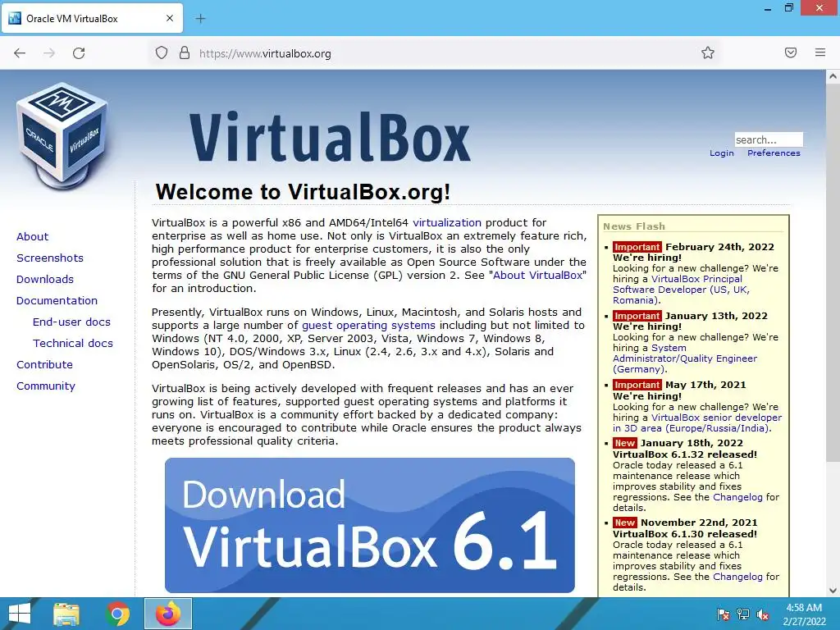Viewport: 840px width, 630px height.
Task: Click the "News Flash" heading
Action: coord(634,226)
